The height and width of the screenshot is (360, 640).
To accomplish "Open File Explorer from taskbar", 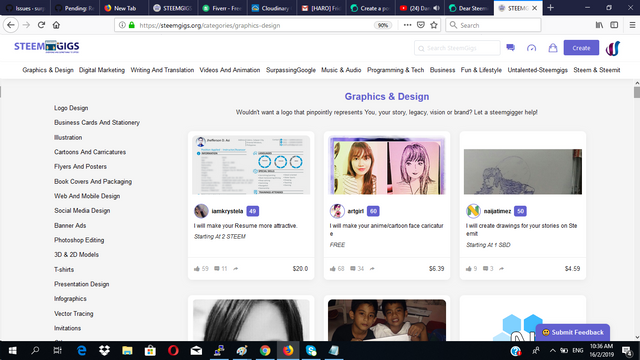I will (127, 351).
